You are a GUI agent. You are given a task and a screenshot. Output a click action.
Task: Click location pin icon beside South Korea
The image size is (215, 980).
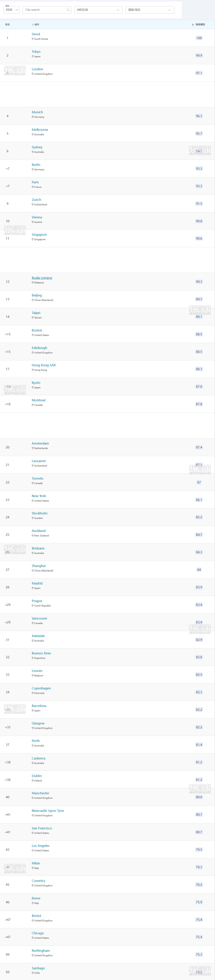[x=33, y=39]
